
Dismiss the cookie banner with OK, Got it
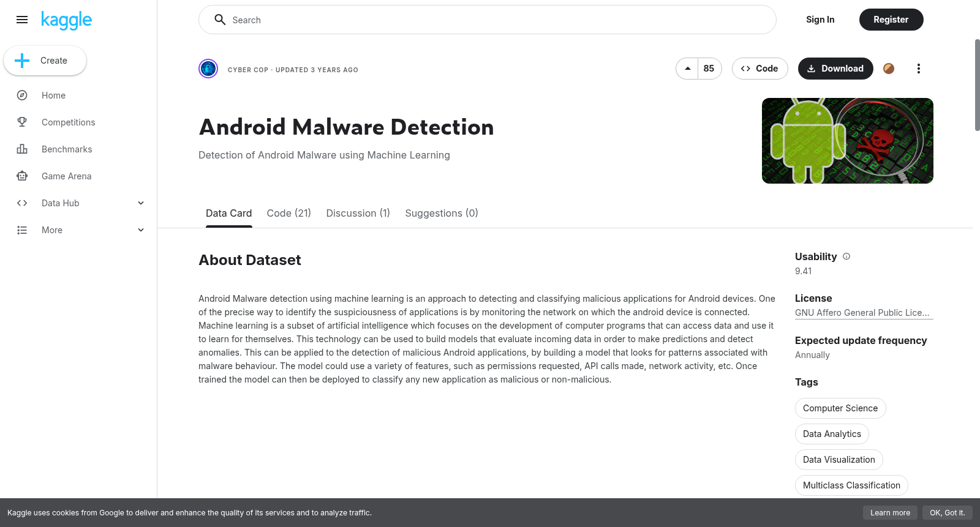pyautogui.click(x=947, y=513)
